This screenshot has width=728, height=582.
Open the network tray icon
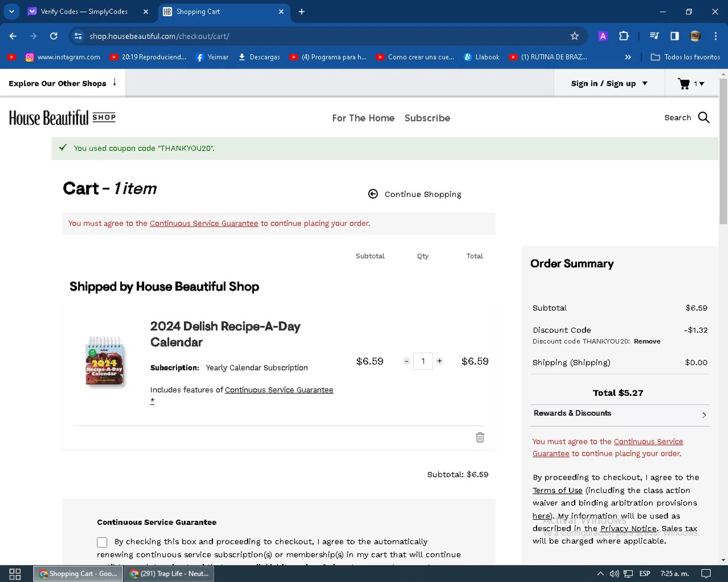click(x=628, y=574)
